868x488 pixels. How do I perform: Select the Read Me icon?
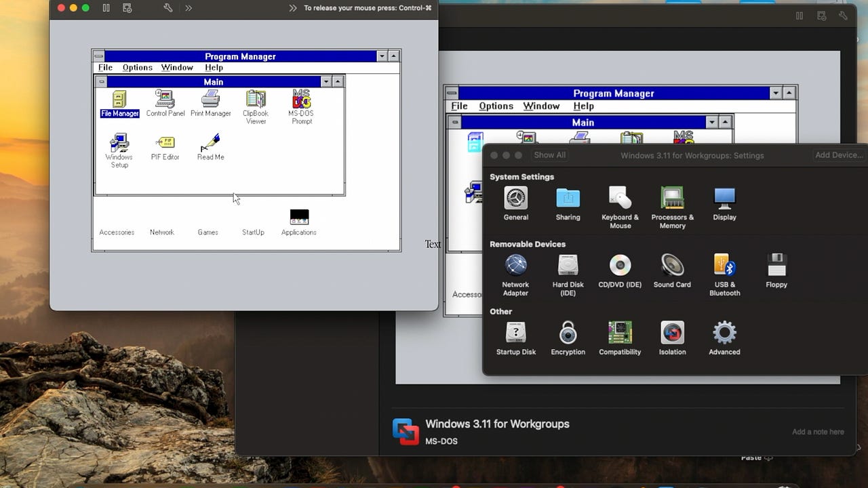point(210,147)
